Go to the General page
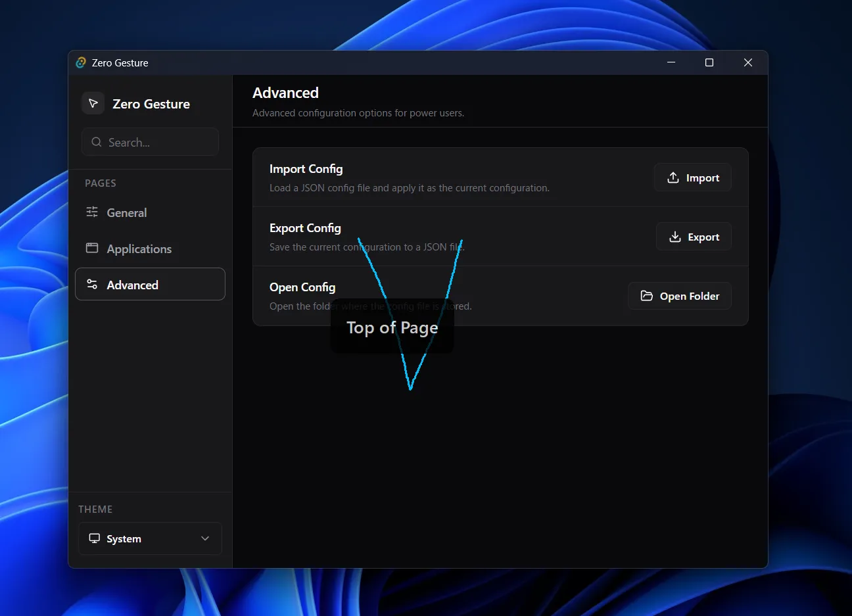 (x=127, y=212)
